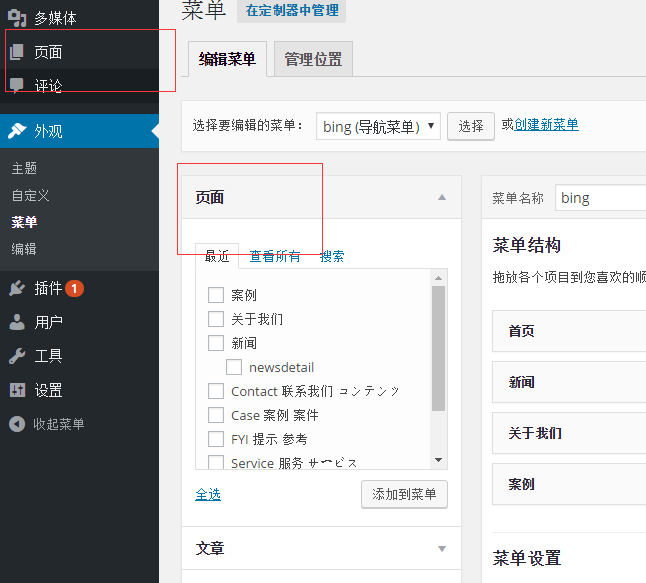Check the Contact 联系我们 checkbox
646x583 pixels.
[216, 391]
